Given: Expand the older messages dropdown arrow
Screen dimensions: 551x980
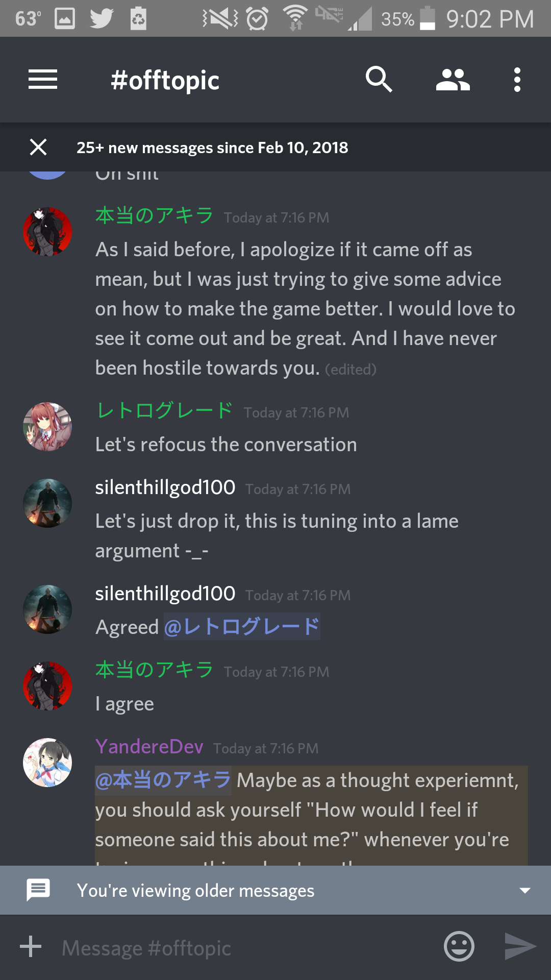Looking at the screenshot, I should pos(524,891).
